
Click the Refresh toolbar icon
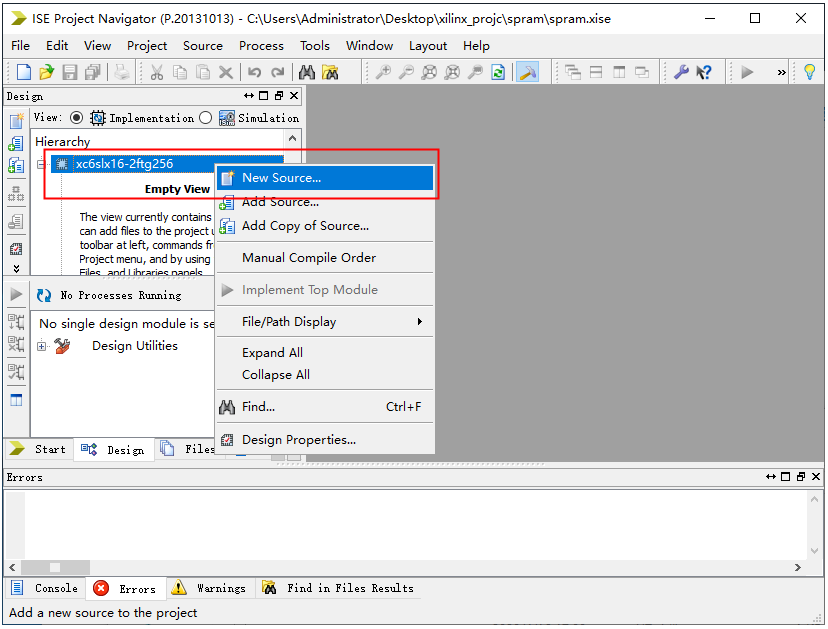click(x=498, y=72)
